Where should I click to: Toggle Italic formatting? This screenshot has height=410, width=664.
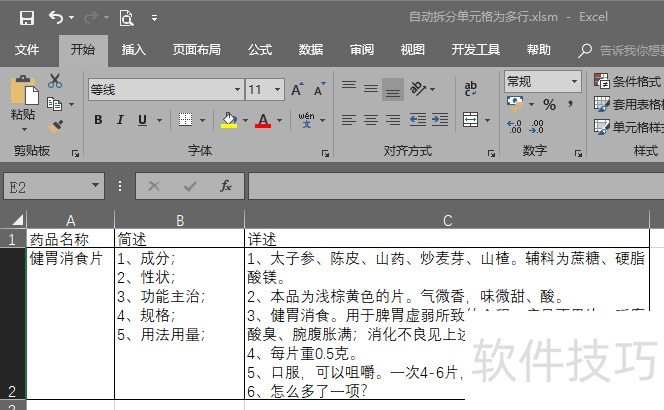120,120
